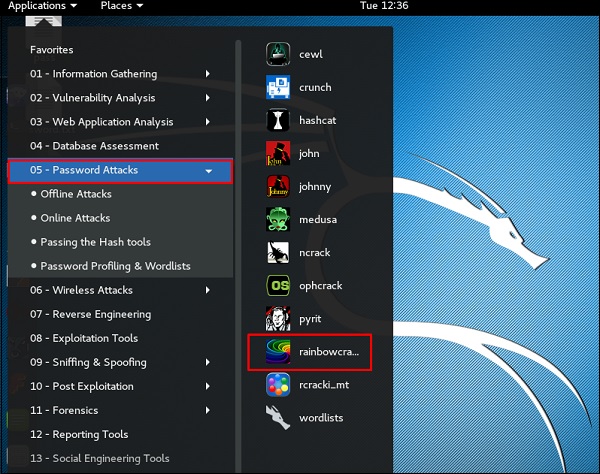Click the ophcrack icon
The height and width of the screenshot is (474, 600).
click(x=277, y=286)
